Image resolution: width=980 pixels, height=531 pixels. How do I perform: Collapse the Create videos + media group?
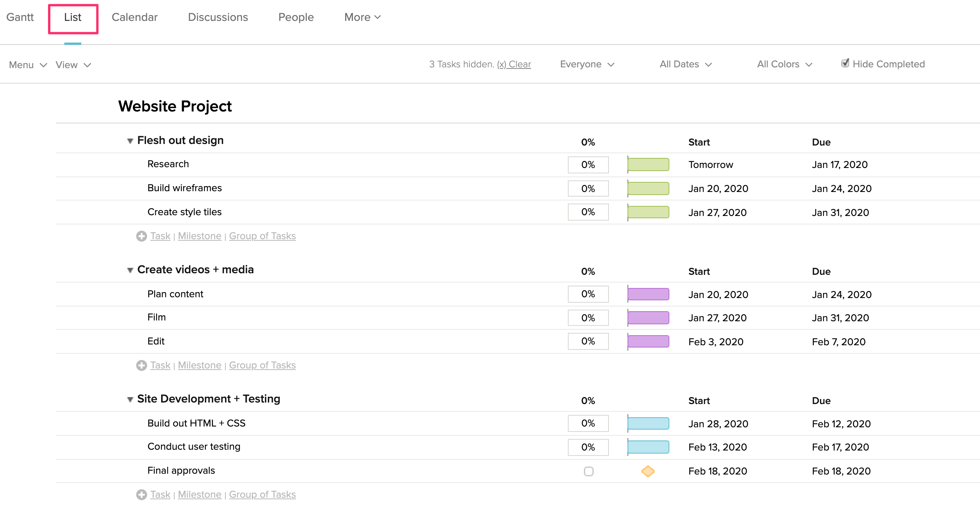coord(130,271)
